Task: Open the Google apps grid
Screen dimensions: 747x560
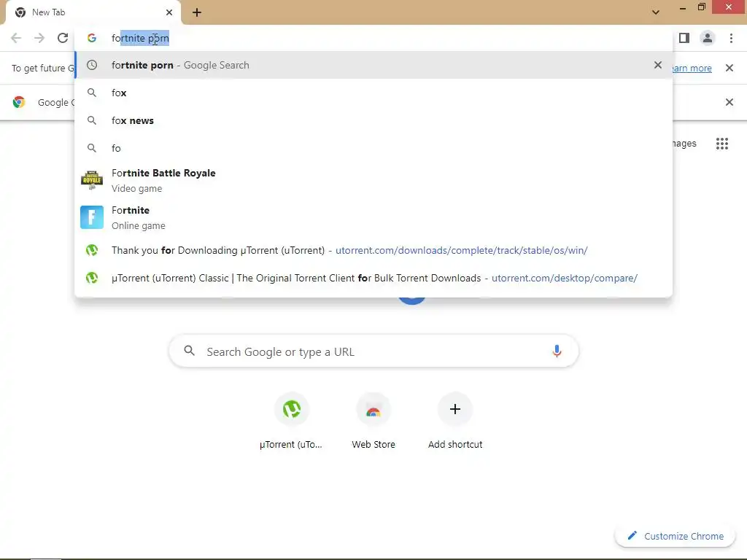Action: point(722,144)
